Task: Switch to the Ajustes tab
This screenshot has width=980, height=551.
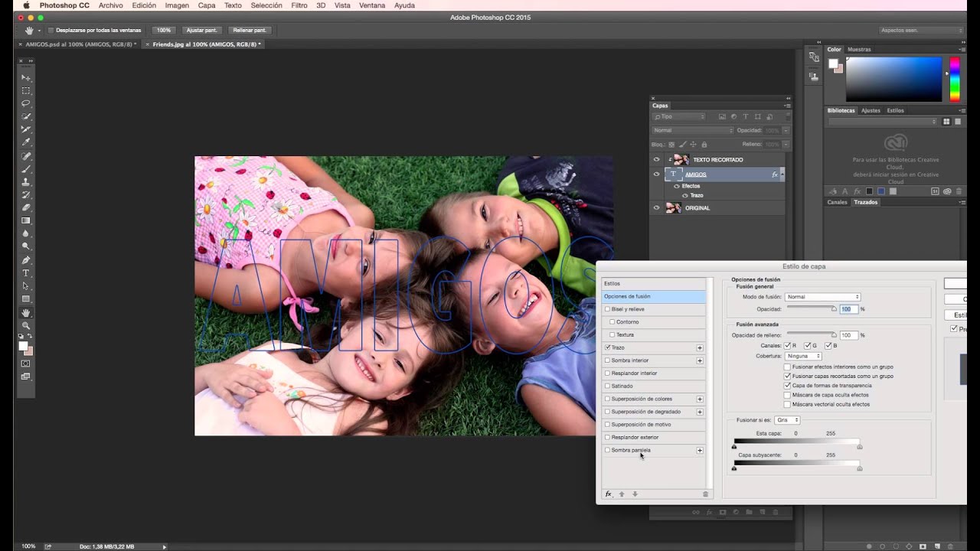Action: pyautogui.click(x=871, y=110)
